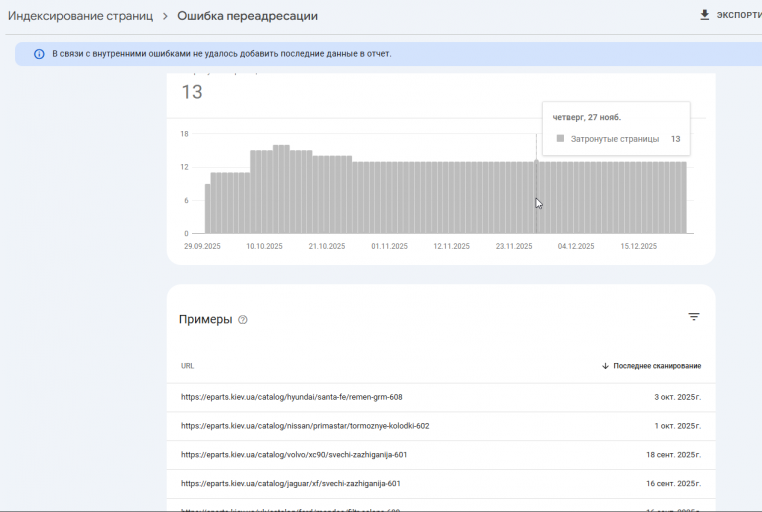Open volvo xc90 svechi-zazhiganija-601 URL row
The image size is (762, 512).
tap(441, 455)
